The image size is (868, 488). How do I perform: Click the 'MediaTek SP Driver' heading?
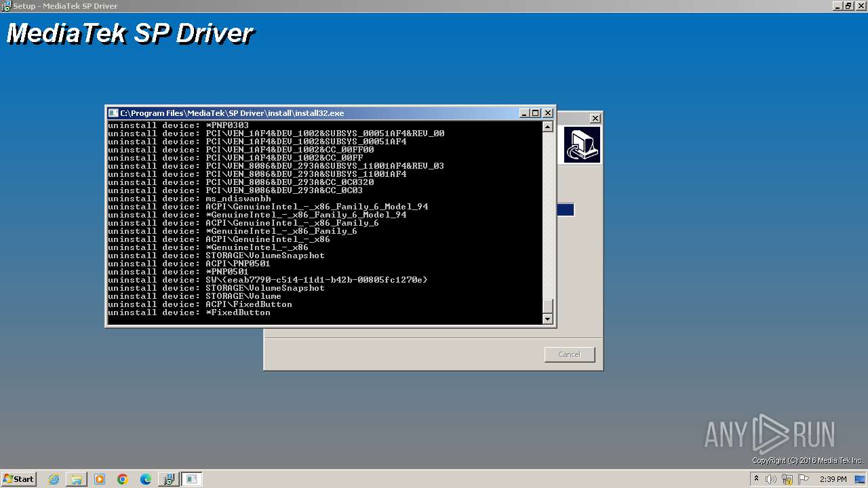click(x=130, y=33)
